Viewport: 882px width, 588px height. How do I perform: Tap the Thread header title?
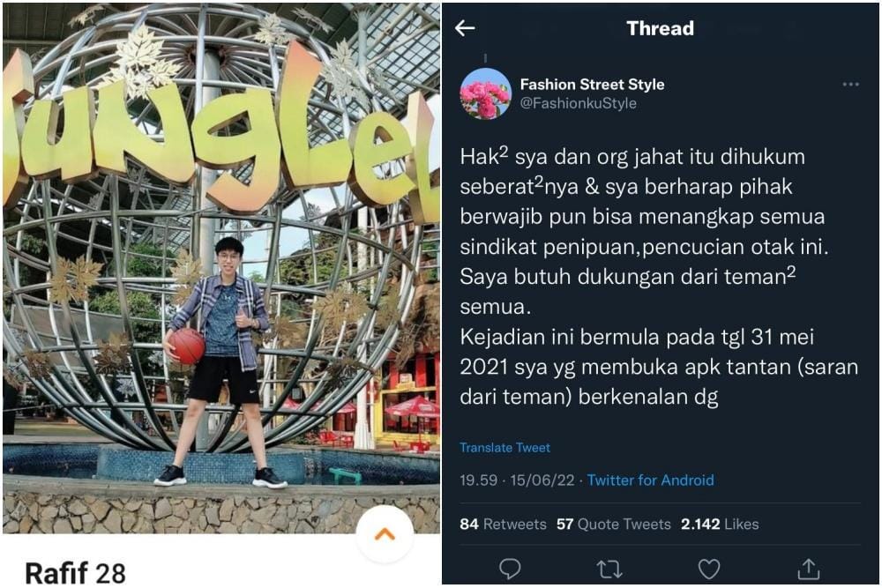click(x=661, y=28)
